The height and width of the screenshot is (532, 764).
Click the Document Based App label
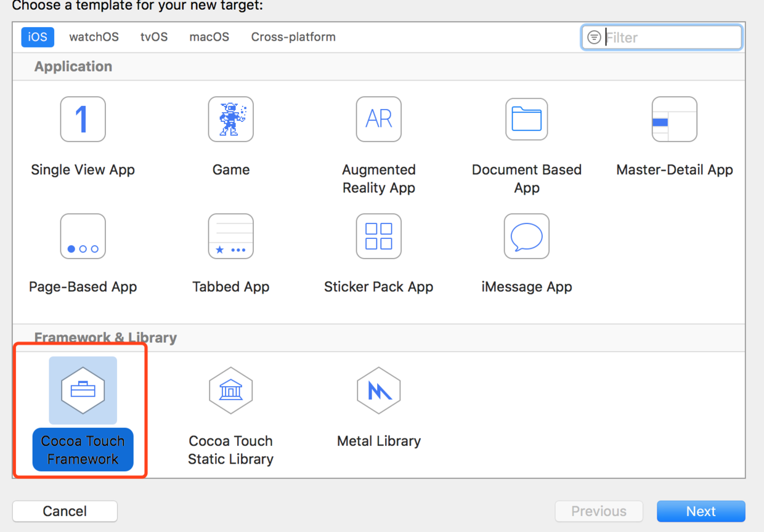coord(527,179)
